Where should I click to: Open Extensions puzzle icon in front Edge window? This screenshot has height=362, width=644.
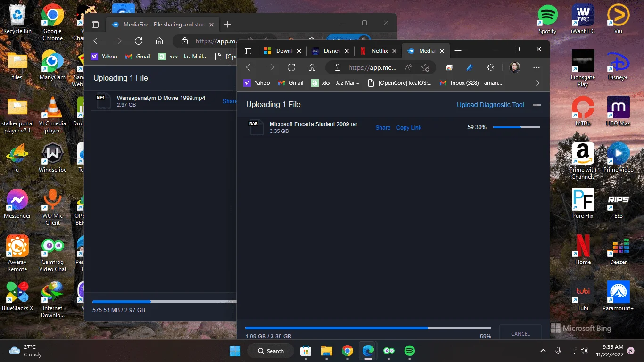(491, 67)
